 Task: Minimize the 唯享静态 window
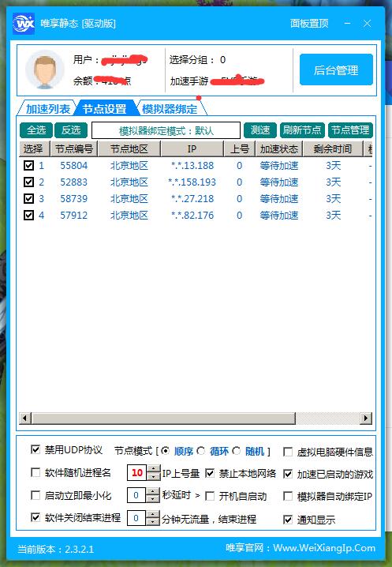click(x=348, y=24)
